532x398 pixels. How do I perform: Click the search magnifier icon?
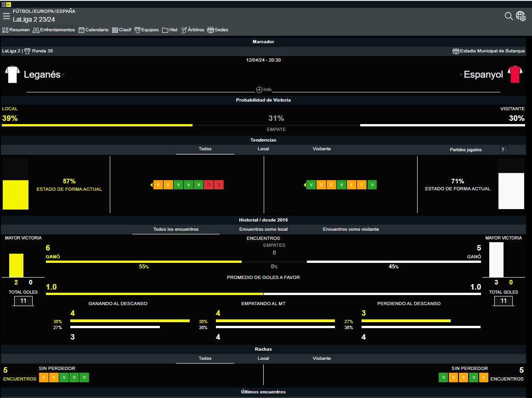(509, 16)
